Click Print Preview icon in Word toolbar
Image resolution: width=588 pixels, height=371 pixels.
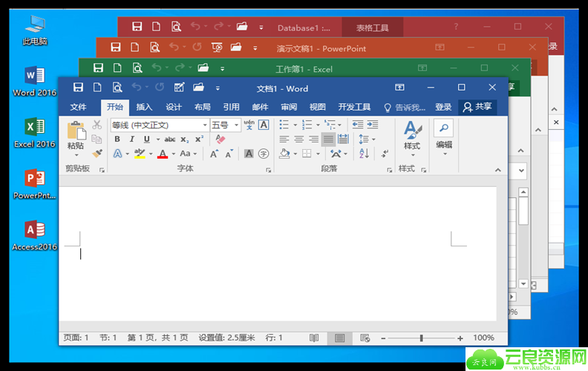coord(117,88)
